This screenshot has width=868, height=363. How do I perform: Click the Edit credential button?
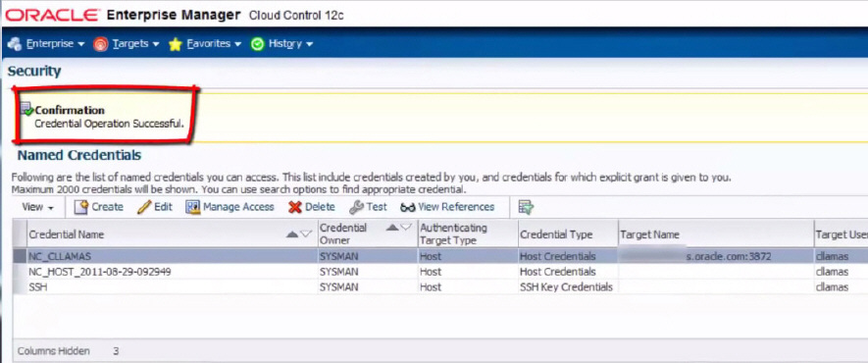click(155, 207)
